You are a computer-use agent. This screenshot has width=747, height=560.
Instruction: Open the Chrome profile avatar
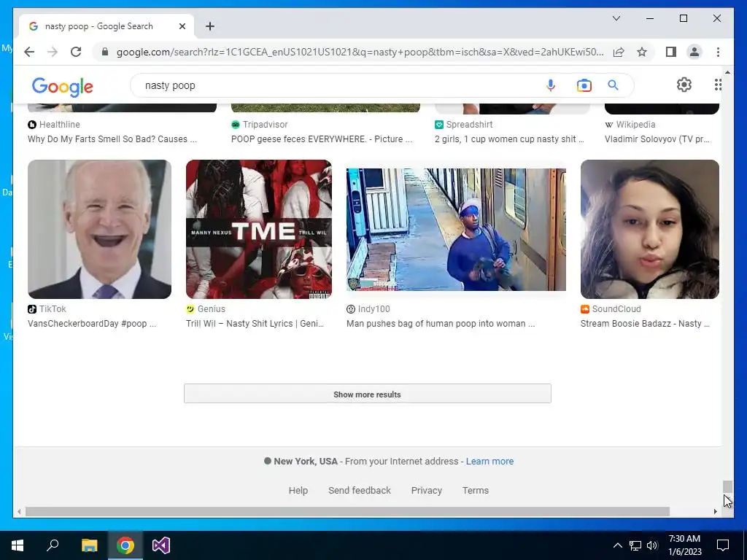(x=694, y=52)
